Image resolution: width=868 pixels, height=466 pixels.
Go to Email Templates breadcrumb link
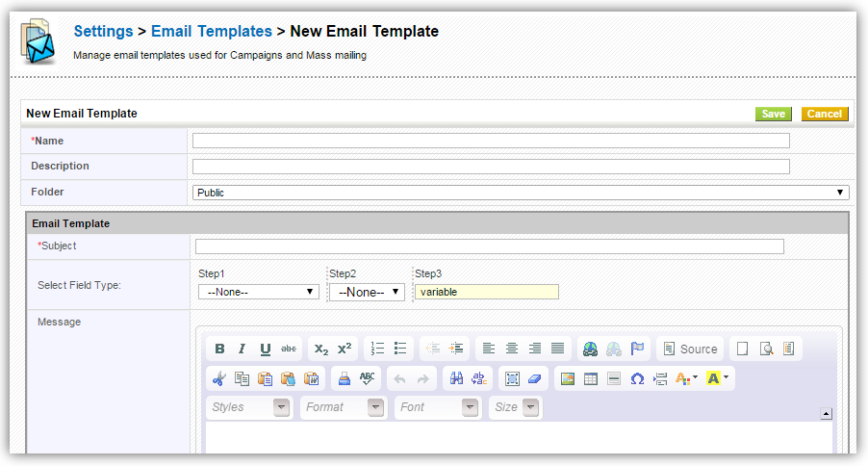click(x=212, y=32)
